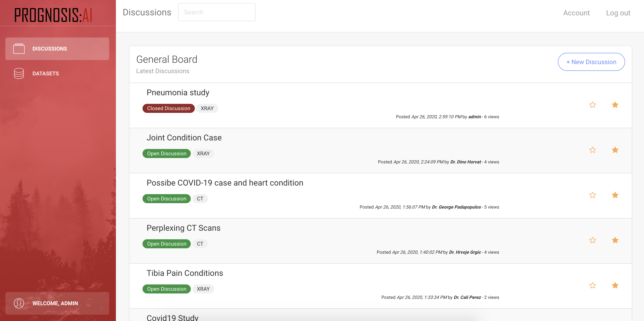The image size is (644, 321).
Task: Open the Account page link
Action: (x=576, y=13)
